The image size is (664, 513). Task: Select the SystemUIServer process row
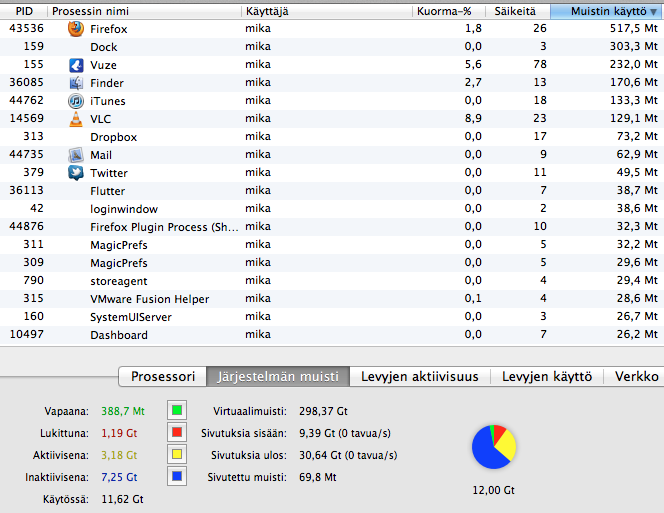[332, 317]
